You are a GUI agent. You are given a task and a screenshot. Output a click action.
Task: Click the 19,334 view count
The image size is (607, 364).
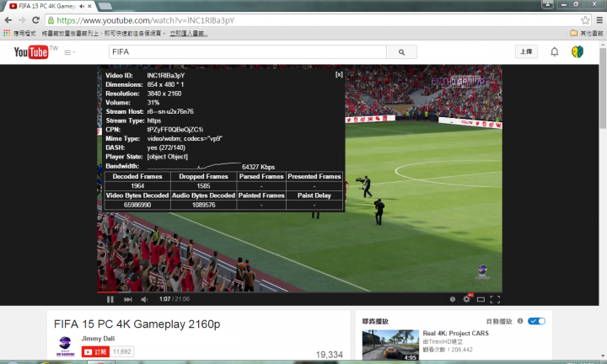[x=329, y=355]
